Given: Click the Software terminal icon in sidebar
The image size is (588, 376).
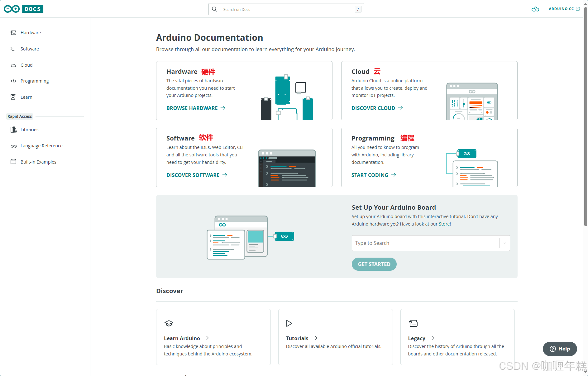Looking at the screenshot, I should click(13, 49).
